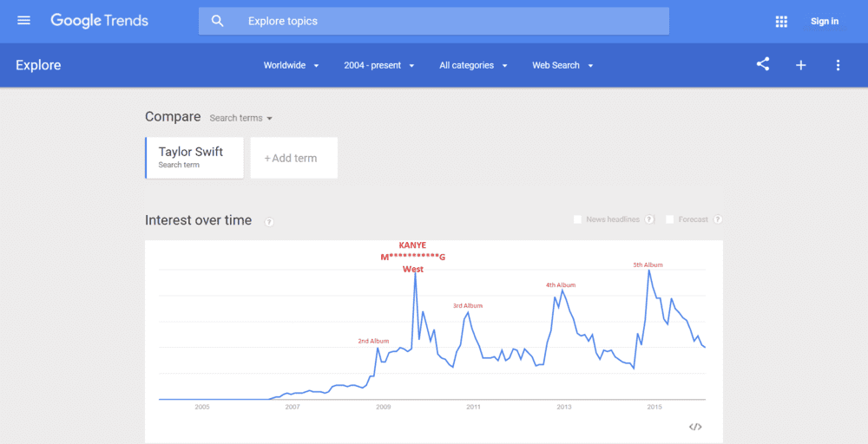Click the 2005 axis label
This screenshot has height=444, width=868.
(x=202, y=407)
